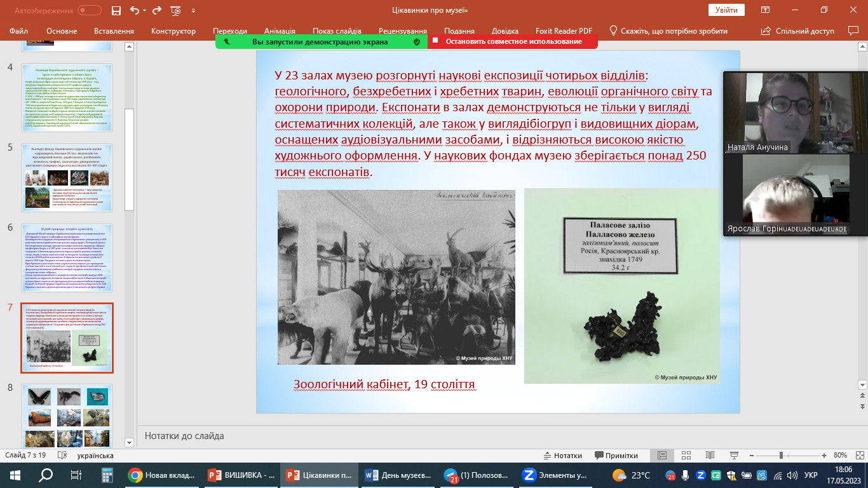Open the comments speech bubble icon in ribbon
The image size is (868, 488).
853,31
